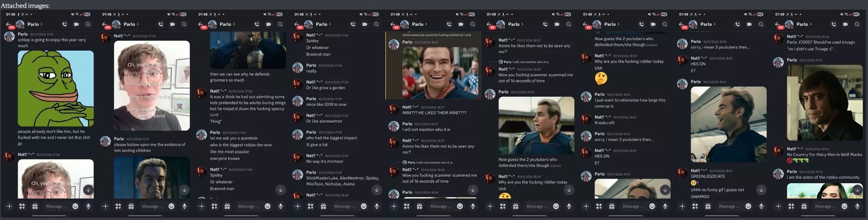Jump to latest messages in trivago screenshot
Viewport: 868px width, 220px height.
[857, 190]
